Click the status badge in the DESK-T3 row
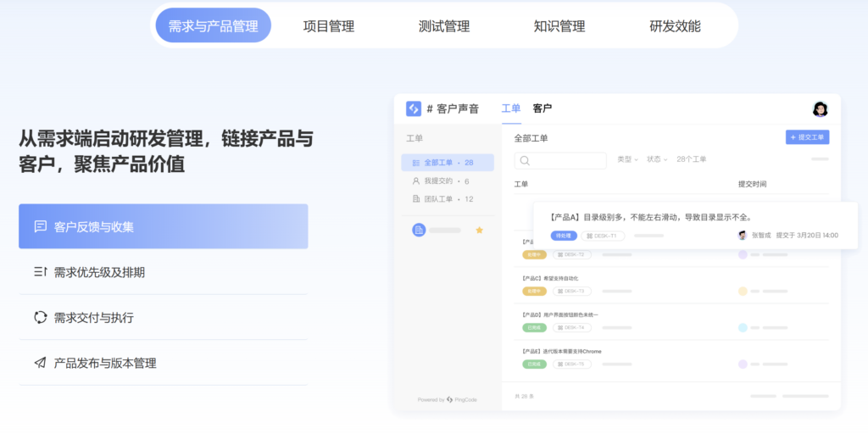Viewport: 868px width, 434px height. pos(534,292)
